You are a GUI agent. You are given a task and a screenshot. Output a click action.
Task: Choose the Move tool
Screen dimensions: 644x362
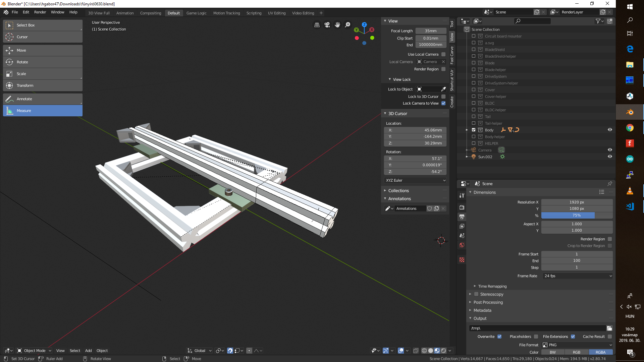(x=43, y=50)
